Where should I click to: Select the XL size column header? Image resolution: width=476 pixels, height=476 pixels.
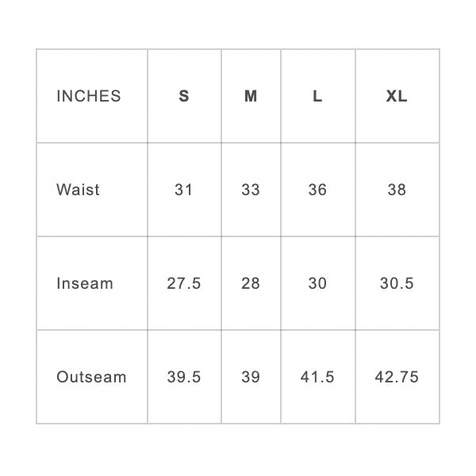click(397, 97)
